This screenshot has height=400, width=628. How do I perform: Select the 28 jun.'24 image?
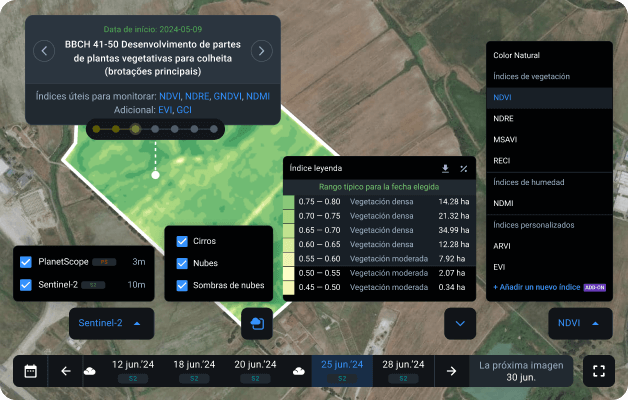tap(403, 371)
